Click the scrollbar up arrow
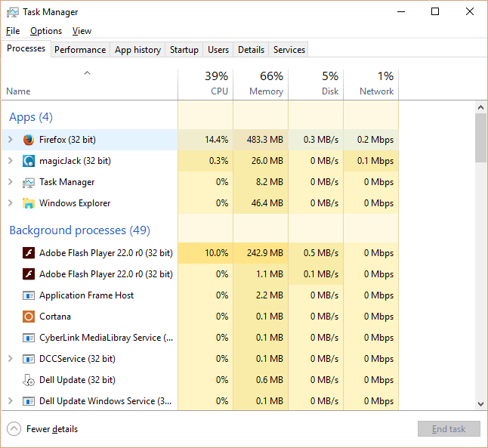The image size is (488, 448). (x=481, y=108)
